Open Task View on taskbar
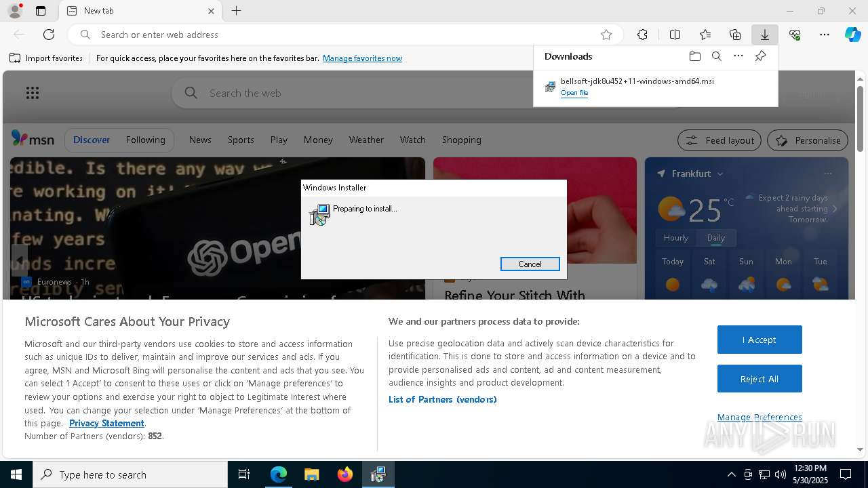This screenshot has height=488, width=868. tap(244, 474)
